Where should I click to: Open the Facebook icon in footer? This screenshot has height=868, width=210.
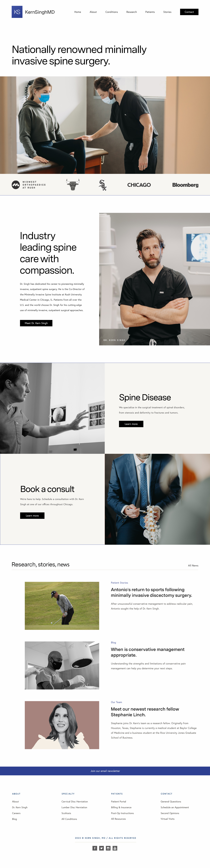(x=95, y=848)
